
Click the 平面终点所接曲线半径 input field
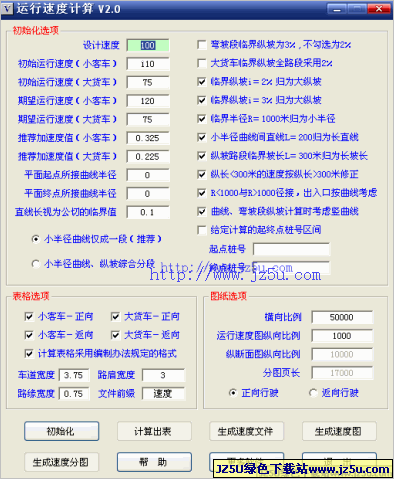coord(148,194)
